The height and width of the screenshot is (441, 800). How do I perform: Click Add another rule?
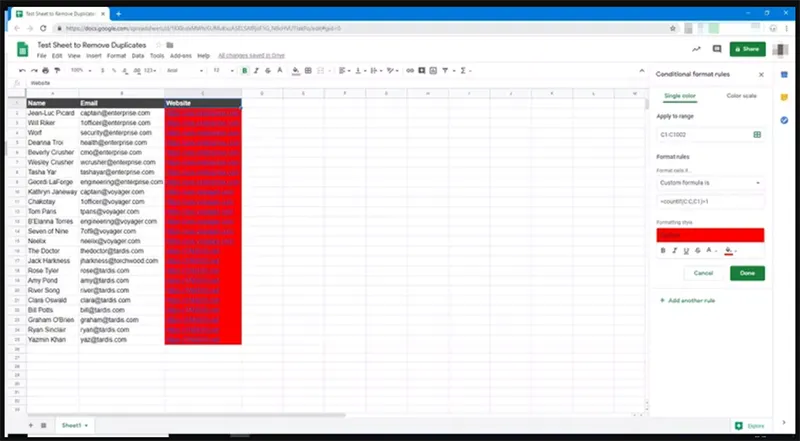[687, 301]
